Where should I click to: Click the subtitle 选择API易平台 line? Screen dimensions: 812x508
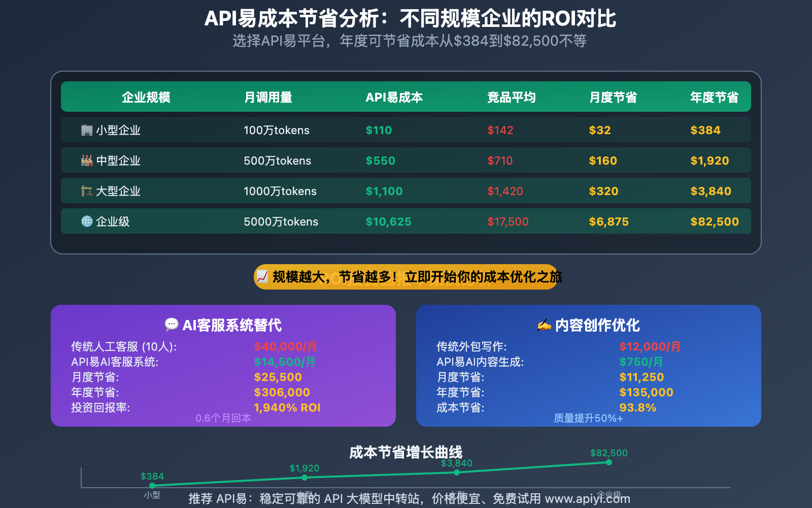(410, 41)
